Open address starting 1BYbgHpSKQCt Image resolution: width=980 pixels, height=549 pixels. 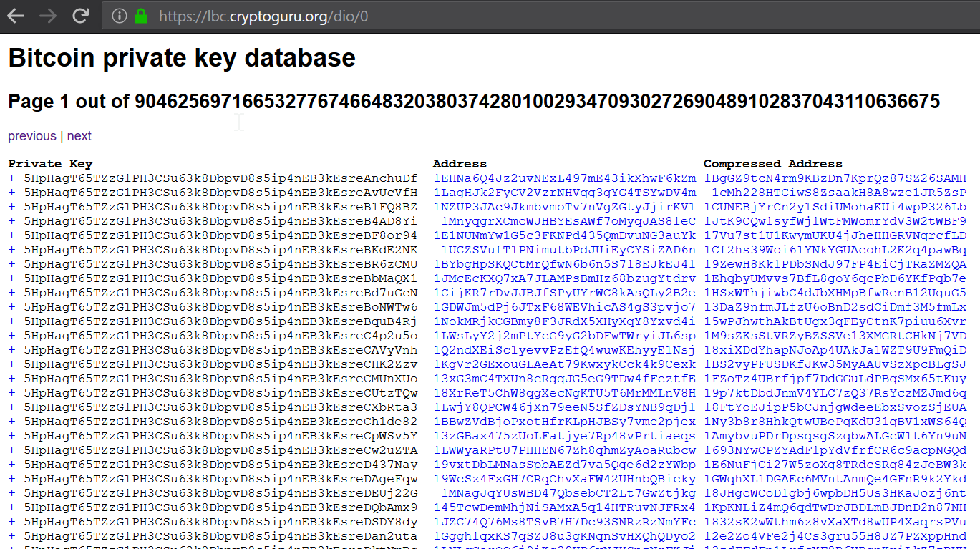point(564,264)
